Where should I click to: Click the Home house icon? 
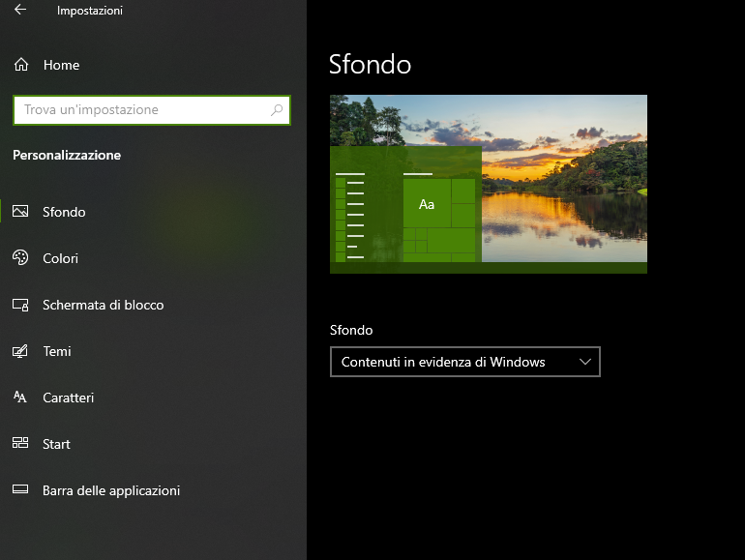[21, 64]
